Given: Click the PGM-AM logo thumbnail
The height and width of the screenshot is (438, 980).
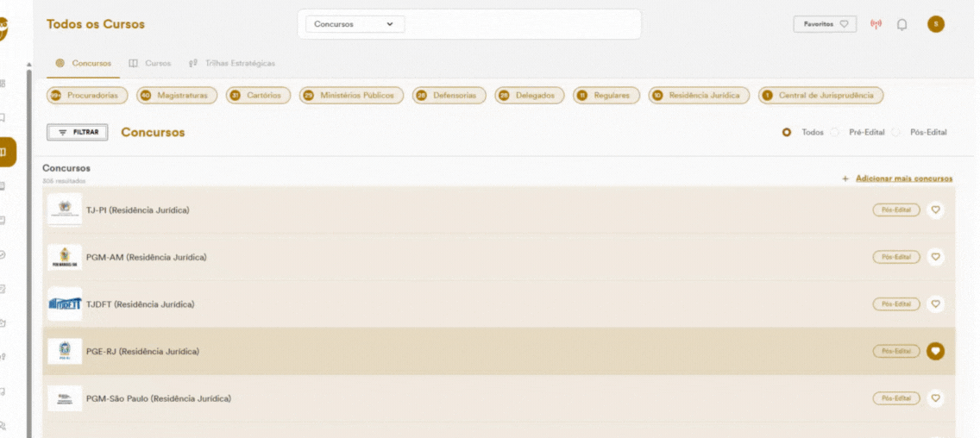Looking at the screenshot, I should click(65, 257).
